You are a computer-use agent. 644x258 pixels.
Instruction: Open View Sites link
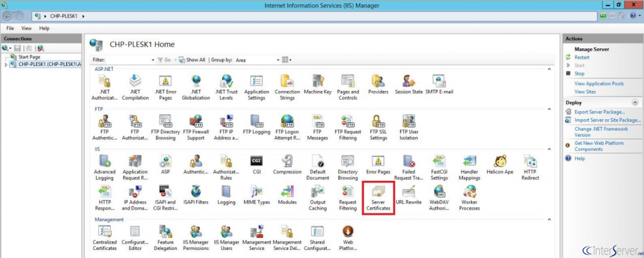click(x=585, y=92)
